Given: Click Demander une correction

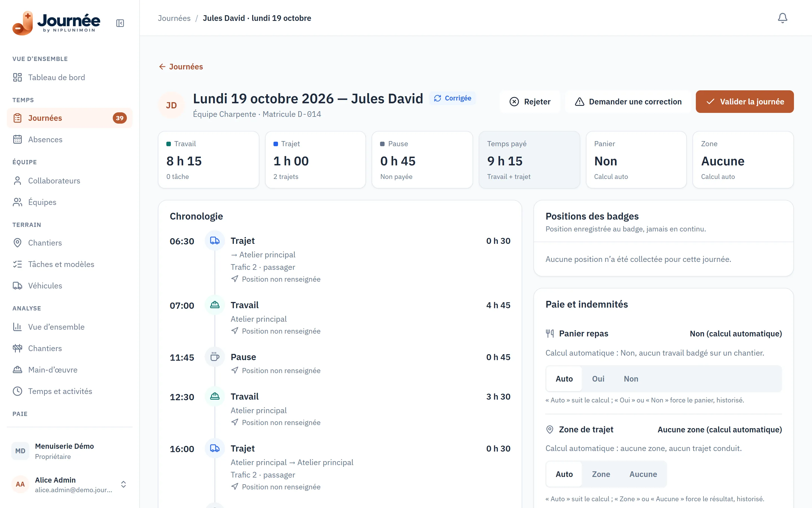Looking at the screenshot, I should [x=628, y=102].
